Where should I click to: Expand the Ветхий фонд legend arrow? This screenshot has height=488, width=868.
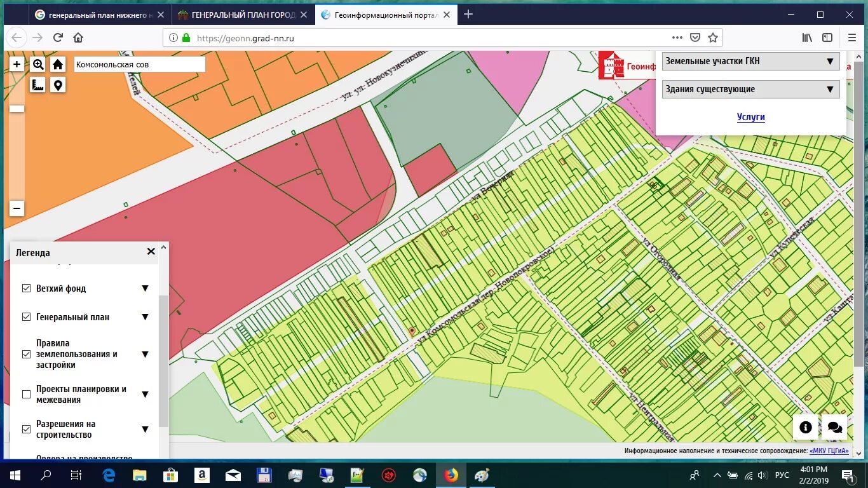(145, 288)
